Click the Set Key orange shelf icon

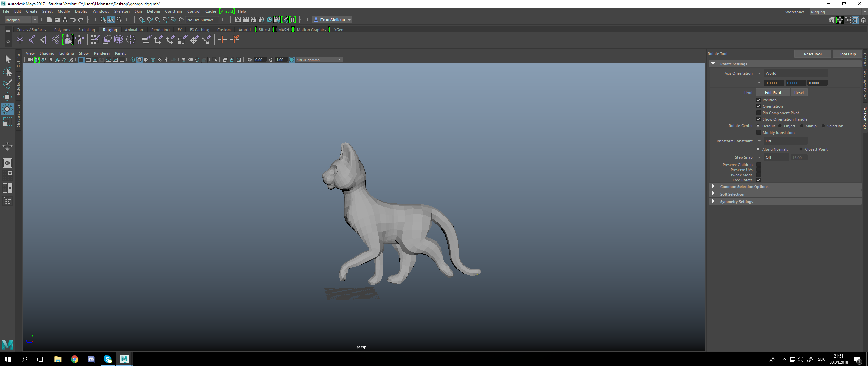pyautogui.click(x=222, y=40)
